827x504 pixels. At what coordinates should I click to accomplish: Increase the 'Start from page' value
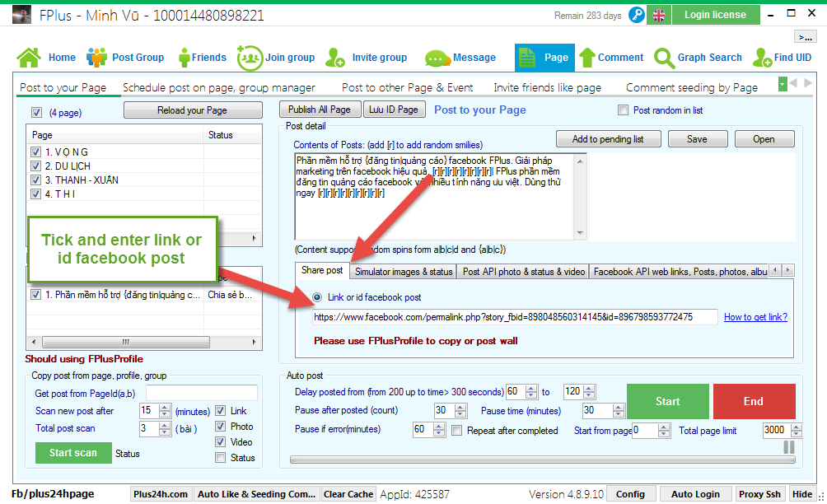[665, 427]
